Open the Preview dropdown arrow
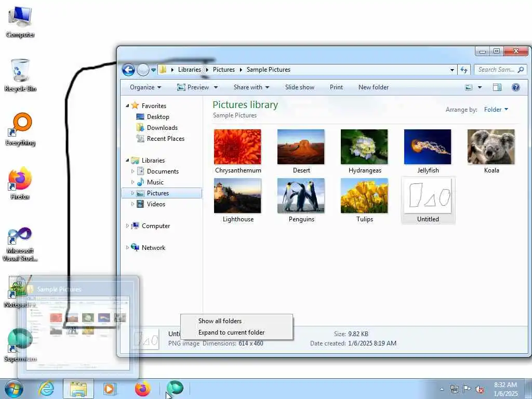 tap(216, 87)
